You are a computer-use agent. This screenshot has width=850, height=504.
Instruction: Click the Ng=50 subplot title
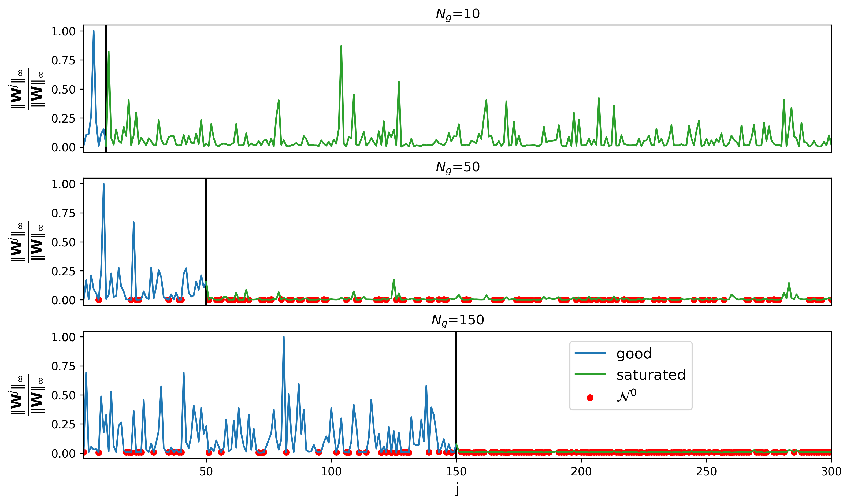pos(457,167)
